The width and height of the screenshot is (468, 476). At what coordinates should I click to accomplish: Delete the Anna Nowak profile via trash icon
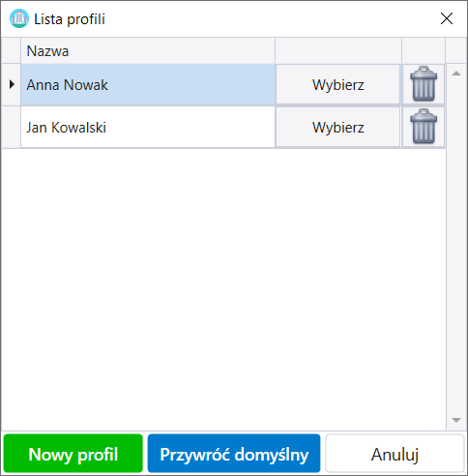click(x=424, y=84)
